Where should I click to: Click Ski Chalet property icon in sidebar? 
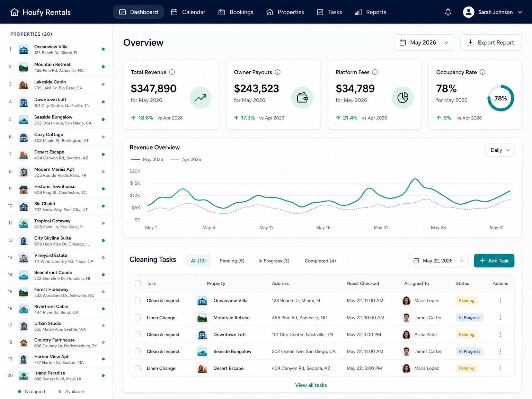point(24,206)
